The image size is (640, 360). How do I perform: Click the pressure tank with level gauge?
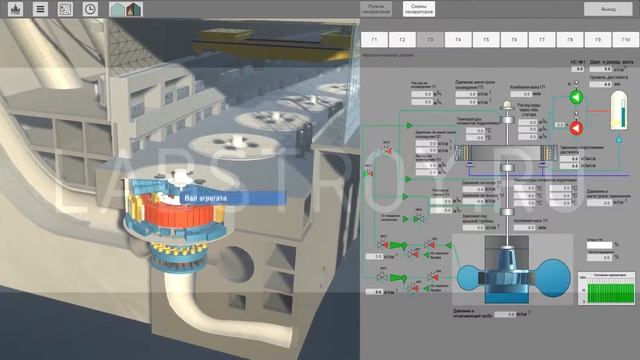(619, 110)
